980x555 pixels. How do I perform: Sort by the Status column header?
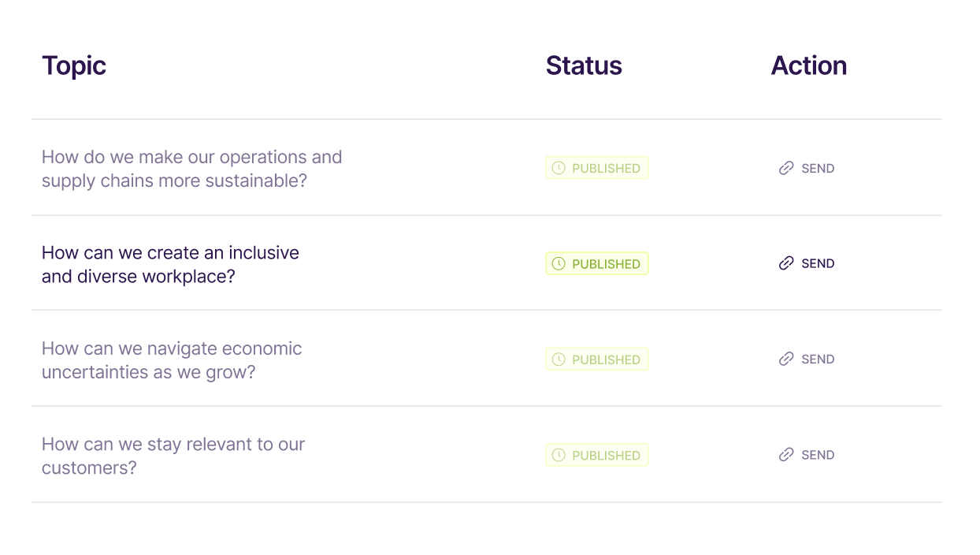coord(584,65)
